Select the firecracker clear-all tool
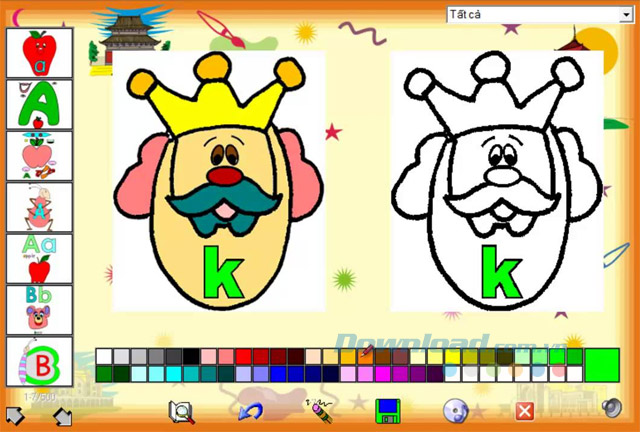Viewport: 640px width, 432px height. 318,410
